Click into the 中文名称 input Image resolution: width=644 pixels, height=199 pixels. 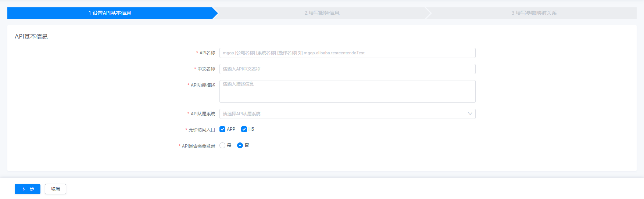(x=347, y=69)
